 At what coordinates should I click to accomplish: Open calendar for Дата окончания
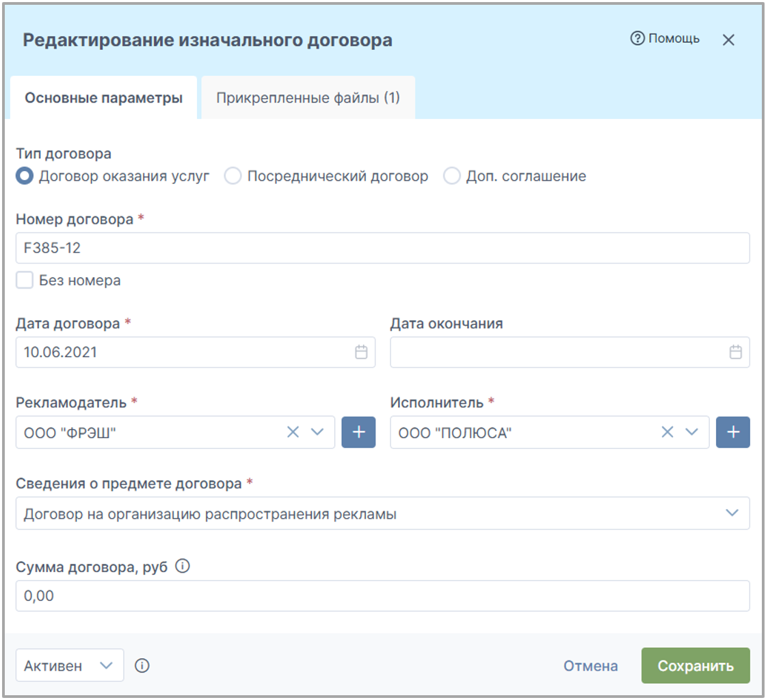[735, 352]
